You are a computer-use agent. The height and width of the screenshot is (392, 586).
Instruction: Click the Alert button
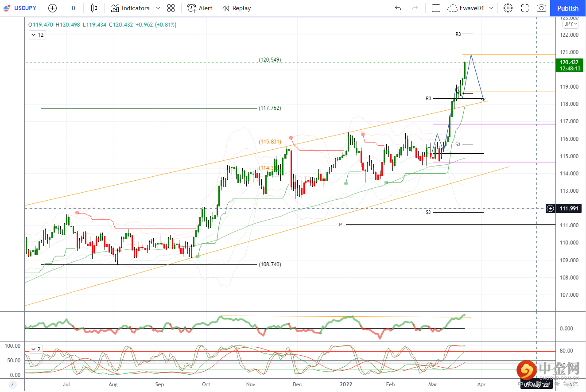pyautogui.click(x=200, y=8)
